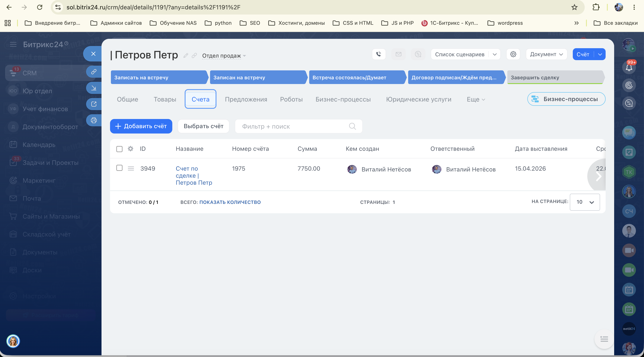
Task: Click the Добавить счёт button
Action: (141, 126)
